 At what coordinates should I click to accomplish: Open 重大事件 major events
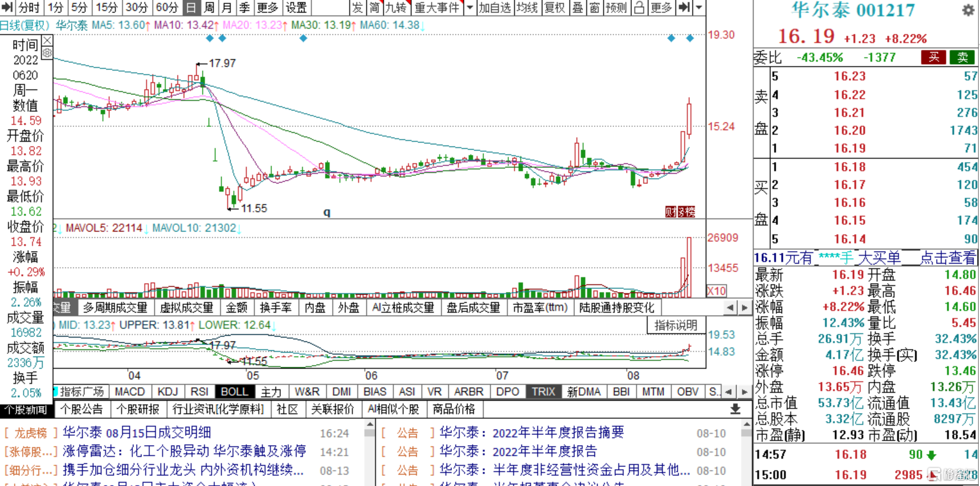pos(437,8)
